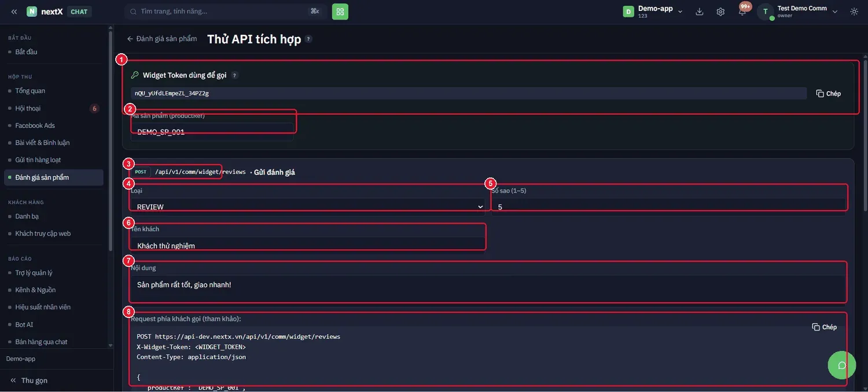Viewport: 868px width, 392px height.
Task: Select Đánh giá sản phẩm in the sidebar
Action: (54, 177)
